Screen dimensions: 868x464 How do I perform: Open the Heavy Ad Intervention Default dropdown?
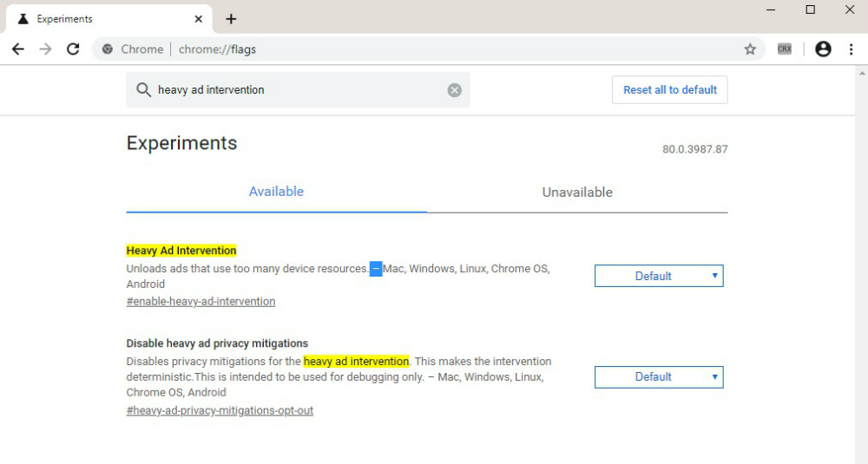(659, 276)
